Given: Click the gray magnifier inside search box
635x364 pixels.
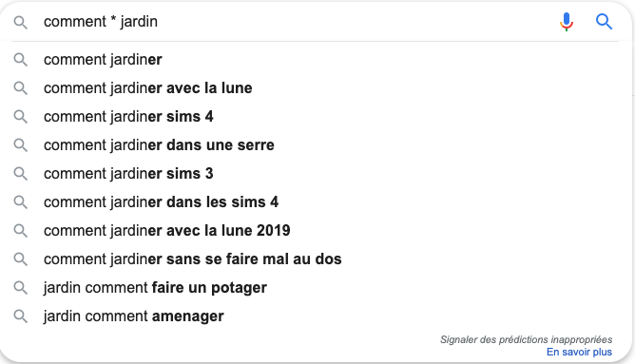Looking at the screenshot, I should (20, 22).
